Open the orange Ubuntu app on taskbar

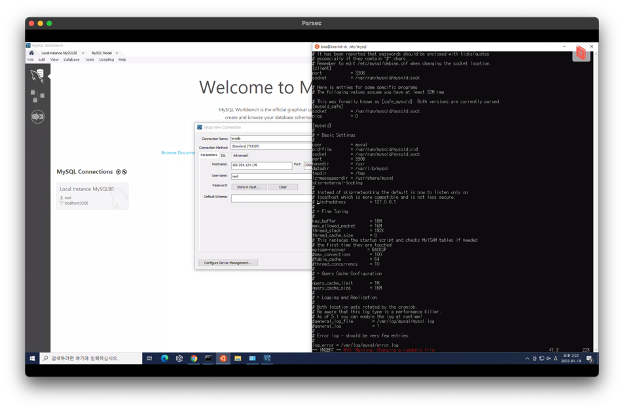pyautogui.click(x=223, y=358)
